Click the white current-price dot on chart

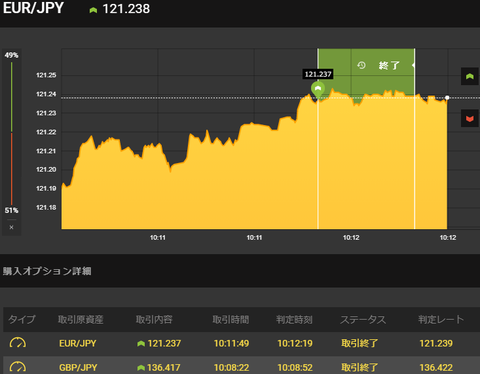coord(447,98)
